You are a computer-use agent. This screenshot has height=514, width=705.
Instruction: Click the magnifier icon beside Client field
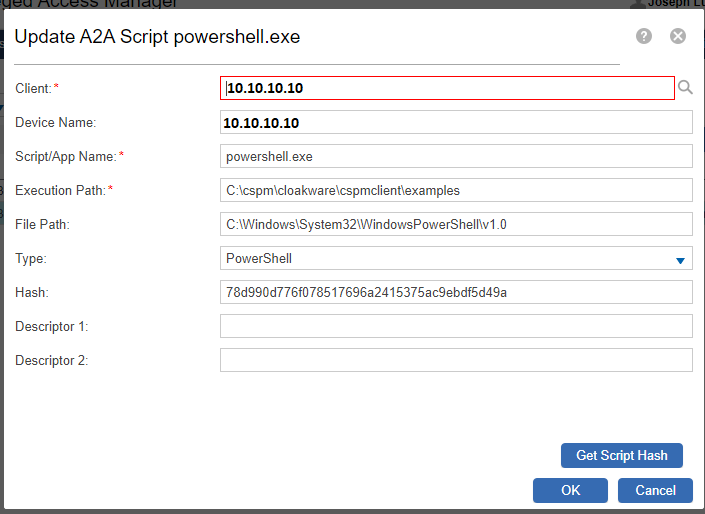685,88
